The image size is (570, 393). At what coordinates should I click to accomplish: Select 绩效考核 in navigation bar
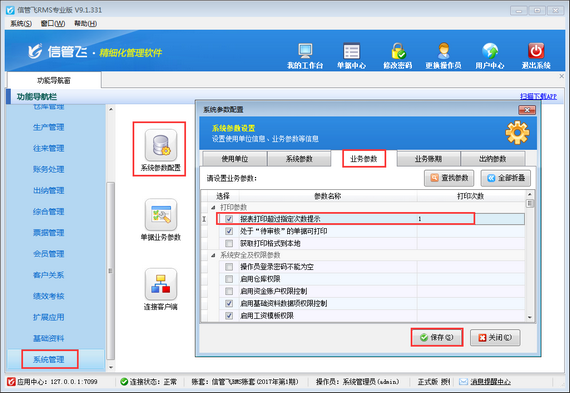point(48,296)
